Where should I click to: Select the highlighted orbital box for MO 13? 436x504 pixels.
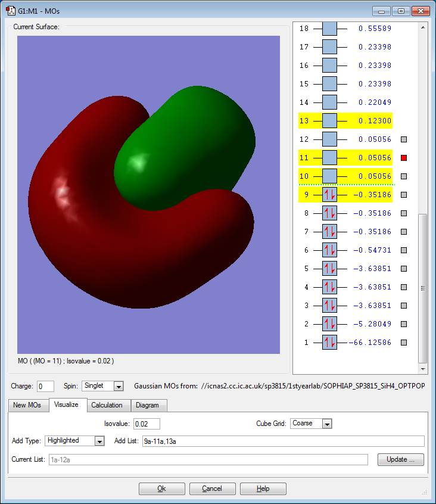point(329,121)
